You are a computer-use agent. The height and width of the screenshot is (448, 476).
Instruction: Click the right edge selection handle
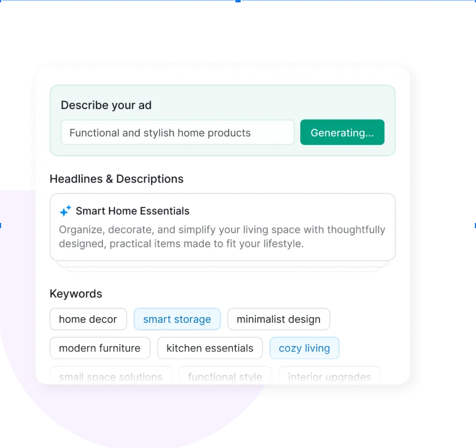[x=475, y=226]
